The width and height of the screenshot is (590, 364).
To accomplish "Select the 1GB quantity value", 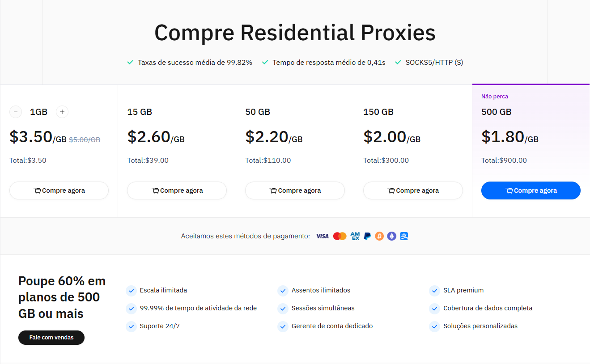I will 38,112.
